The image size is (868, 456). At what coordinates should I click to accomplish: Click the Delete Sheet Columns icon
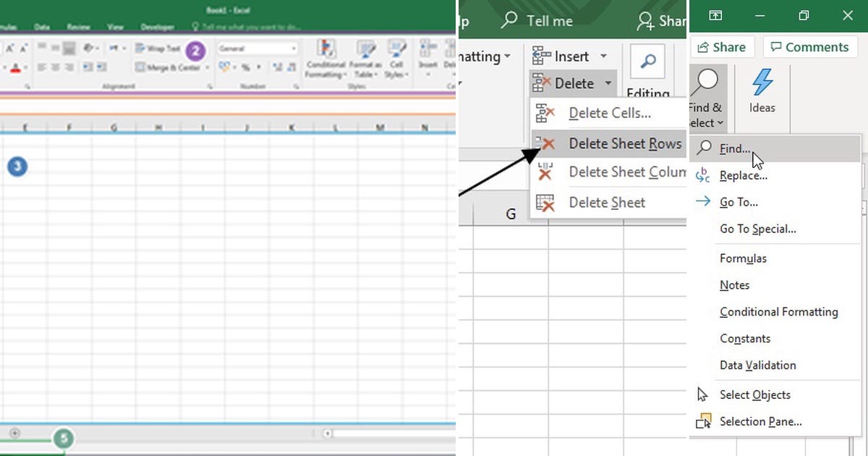click(547, 172)
